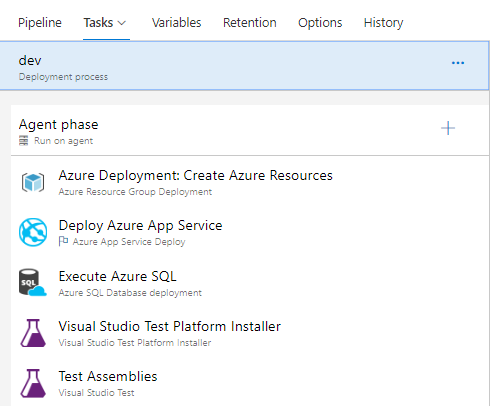This screenshot has width=490, height=406.
Task: Expand the Tasks tab dropdown chevron
Action: pos(122,23)
